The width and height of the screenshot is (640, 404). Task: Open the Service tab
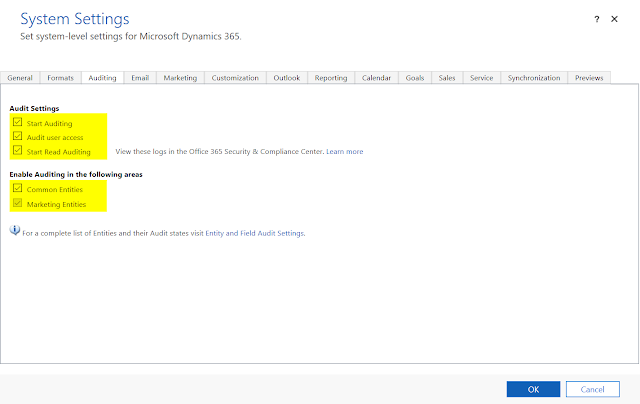pyautogui.click(x=482, y=78)
